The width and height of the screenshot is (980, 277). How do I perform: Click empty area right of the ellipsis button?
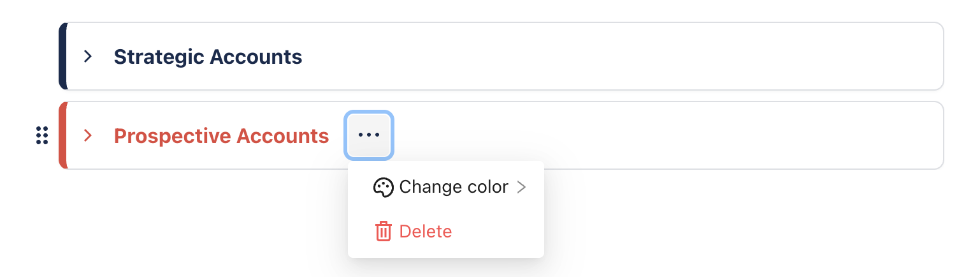(637, 135)
